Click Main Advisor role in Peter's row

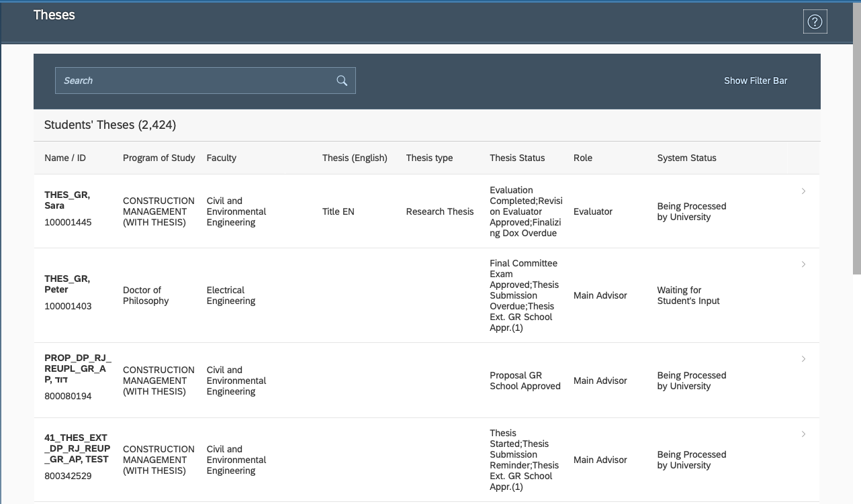coord(600,295)
